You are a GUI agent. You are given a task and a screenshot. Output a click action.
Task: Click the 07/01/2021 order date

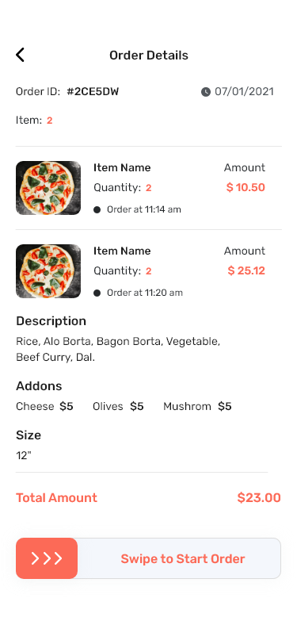[x=244, y=91]
